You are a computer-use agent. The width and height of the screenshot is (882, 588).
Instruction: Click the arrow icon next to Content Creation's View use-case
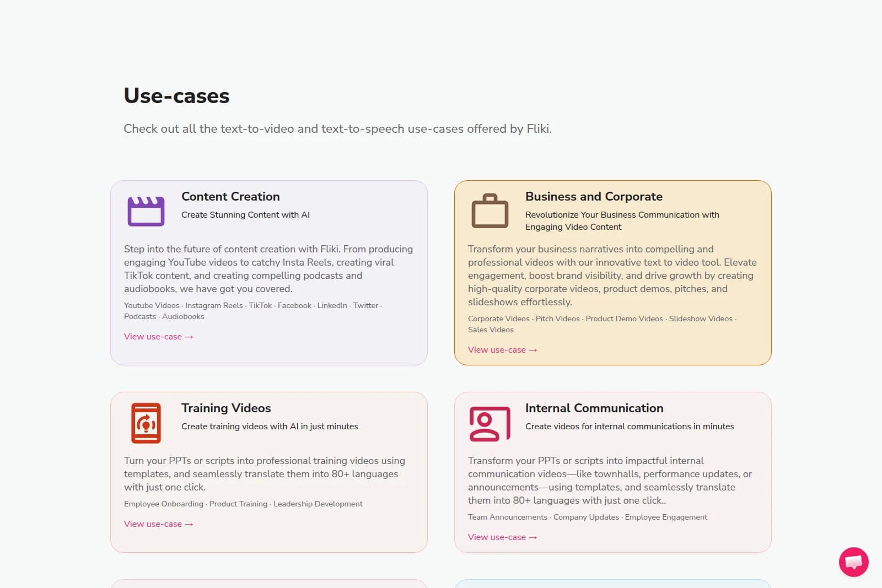[x=189, y=336]
